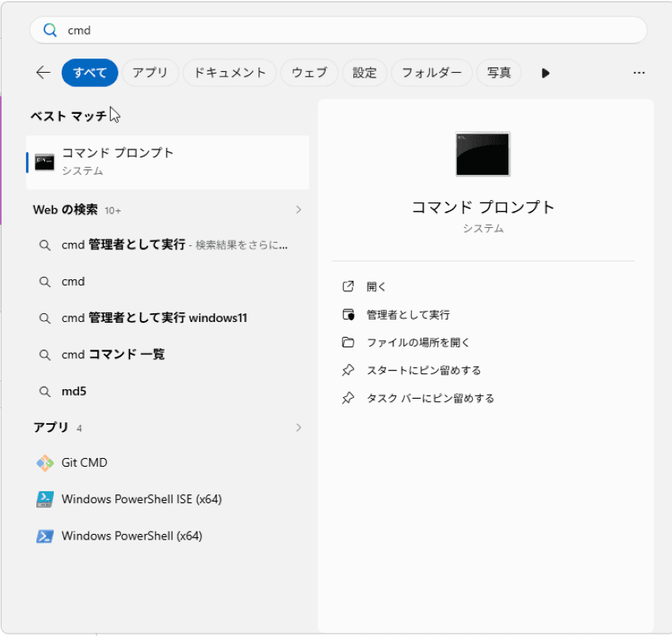This screenshot has width=672, height=636.
Task: Expand the アプリ results section chevron
Action: click(x=298, y=428)
